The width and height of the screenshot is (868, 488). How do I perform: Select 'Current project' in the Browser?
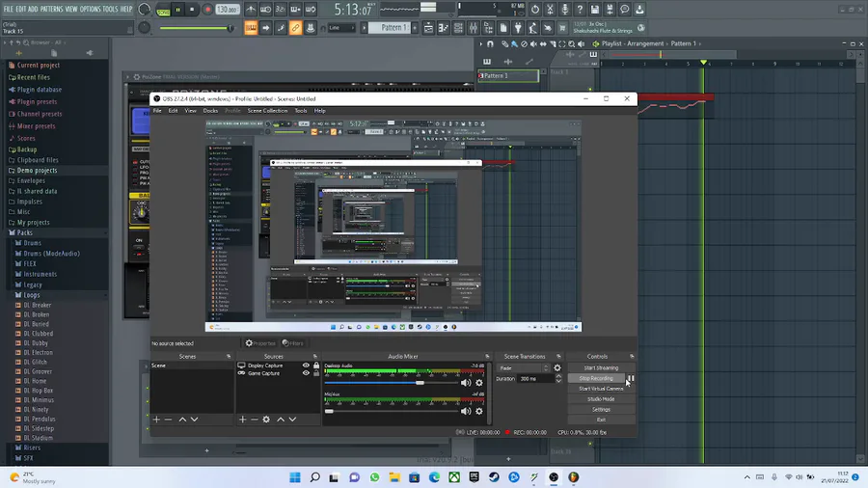click(x=39, y=66)
